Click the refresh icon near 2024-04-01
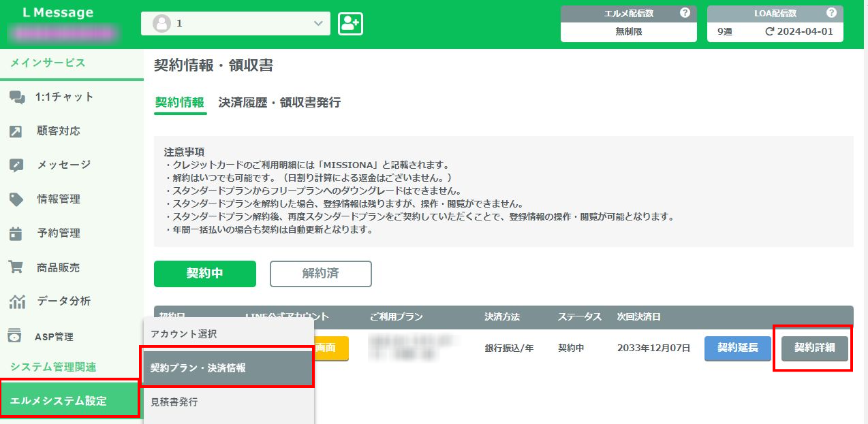 (x=769, y=31)
